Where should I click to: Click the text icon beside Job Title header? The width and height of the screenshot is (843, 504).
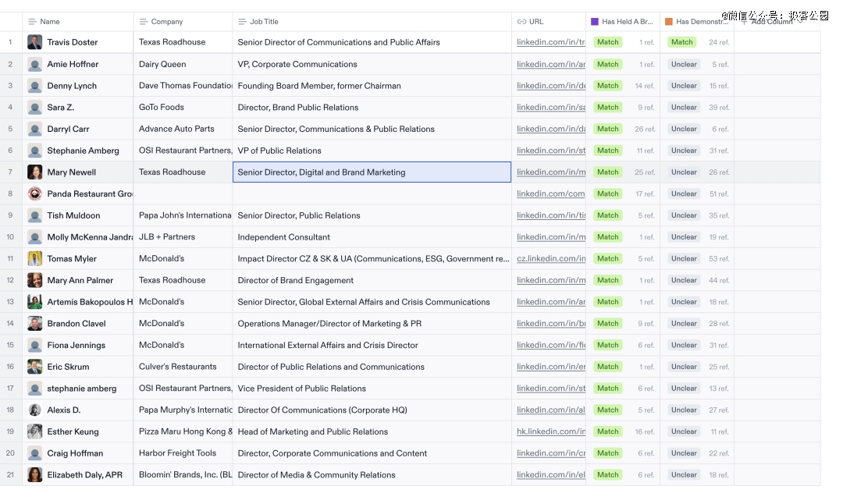[x=242, y=22]
